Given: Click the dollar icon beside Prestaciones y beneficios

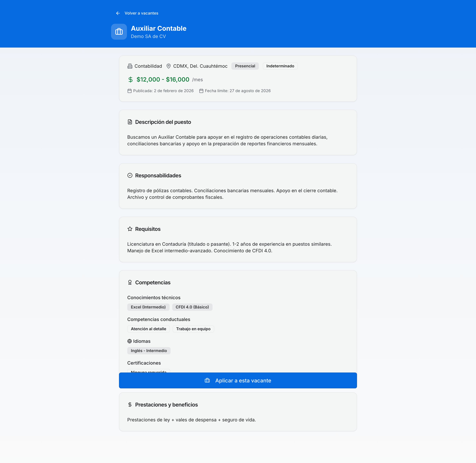Looking at the screenshot, I should [130, 405].
